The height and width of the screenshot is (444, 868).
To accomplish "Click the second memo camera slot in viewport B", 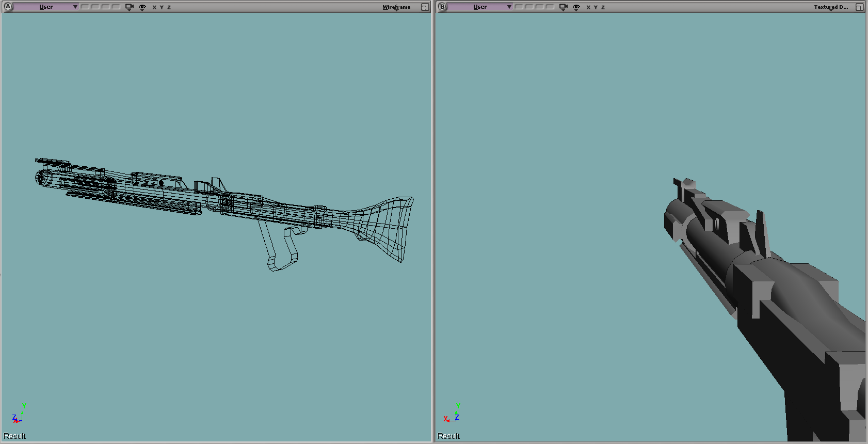I will (529, 7).
